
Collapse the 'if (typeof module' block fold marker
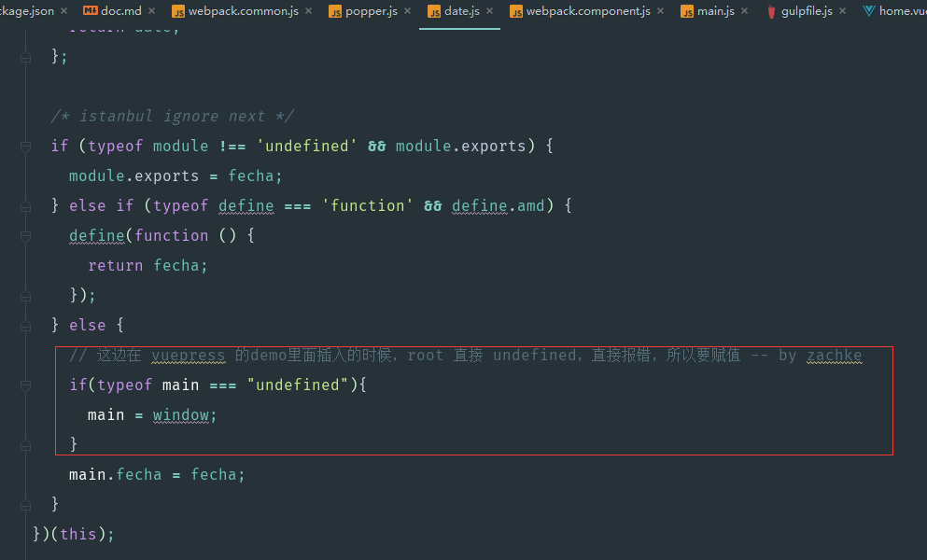(x=25, y=146)
